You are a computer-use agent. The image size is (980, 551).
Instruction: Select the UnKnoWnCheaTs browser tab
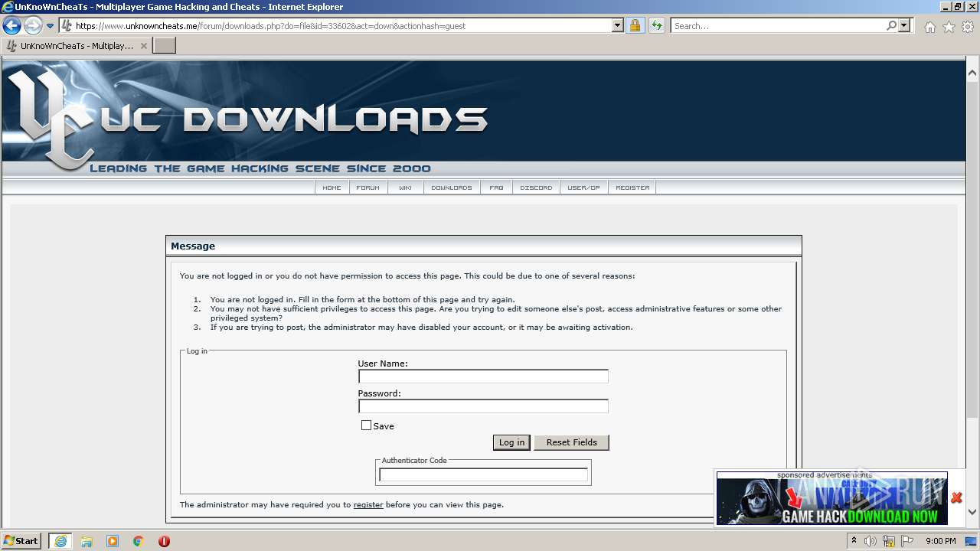pos(77,46)
